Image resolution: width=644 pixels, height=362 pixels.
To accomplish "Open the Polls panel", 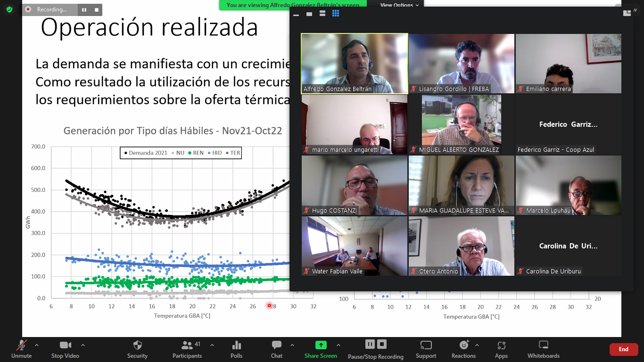I will point(236,349).
